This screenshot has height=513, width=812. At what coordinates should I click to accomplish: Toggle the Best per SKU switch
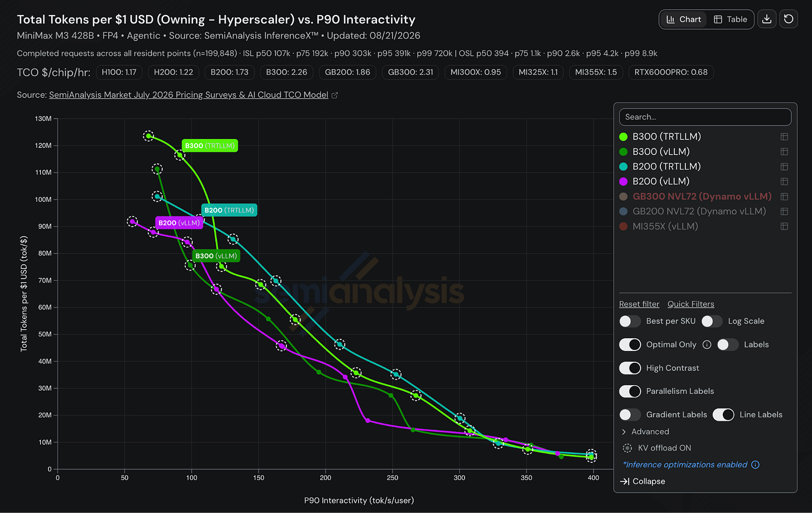click(x=630, y=321)
